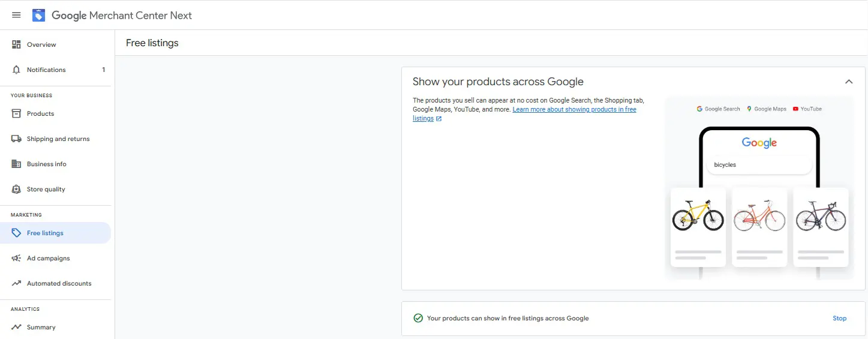Open the Free listings menu item
The height and width of the screenshot is (339, 868).
coord(55,233)
